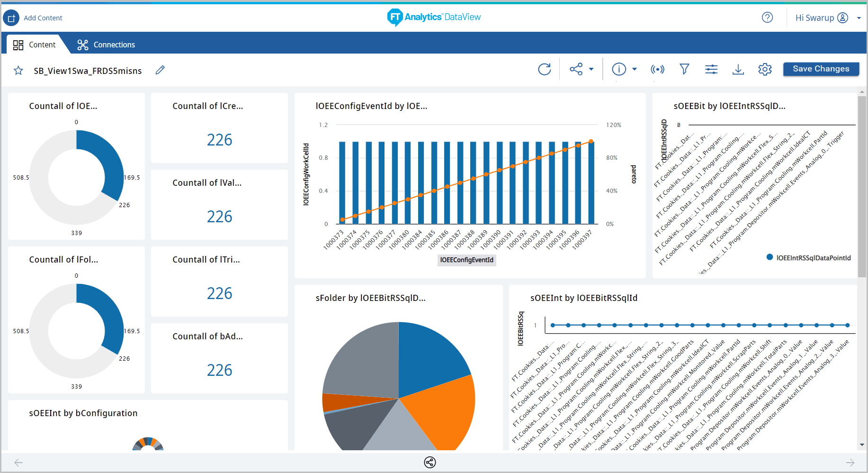Viewport: 868px width, 473px height.
Task: Open the info icon in toolbar
Action: [618, 69]
